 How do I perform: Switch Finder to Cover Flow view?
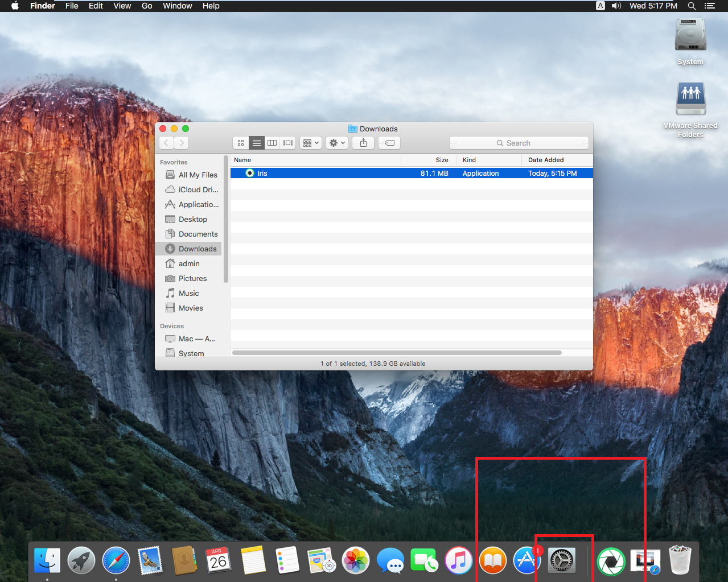[x=288, y=143]
